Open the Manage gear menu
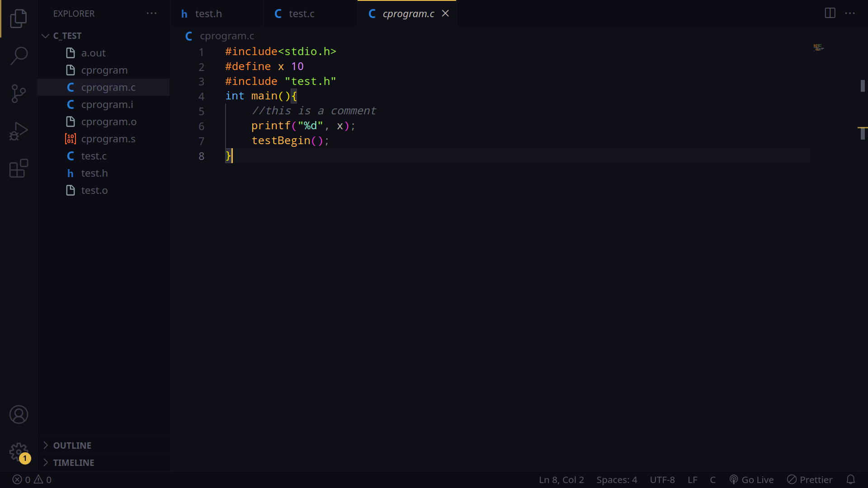Screen dimensions: 868x488 pos(19,451)
